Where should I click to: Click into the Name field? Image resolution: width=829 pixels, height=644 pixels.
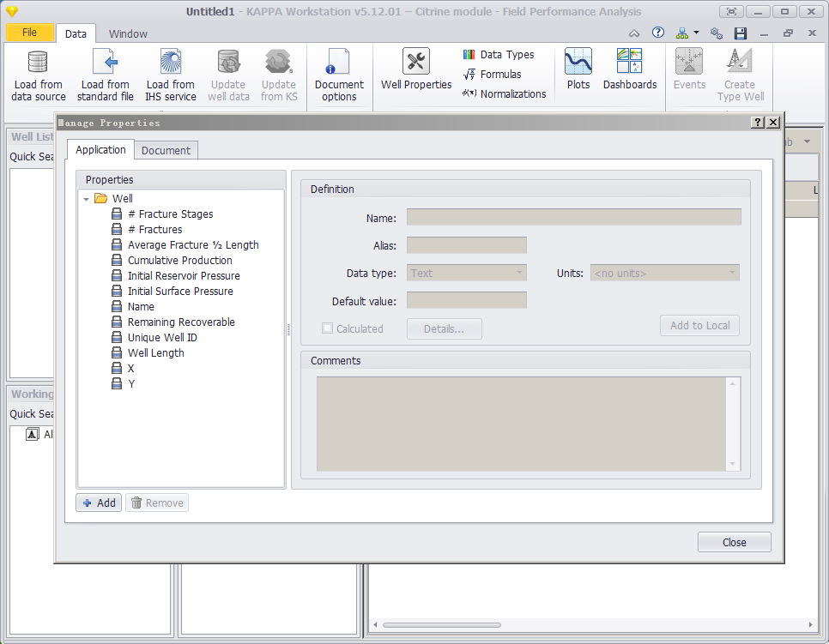click(573, 217)
